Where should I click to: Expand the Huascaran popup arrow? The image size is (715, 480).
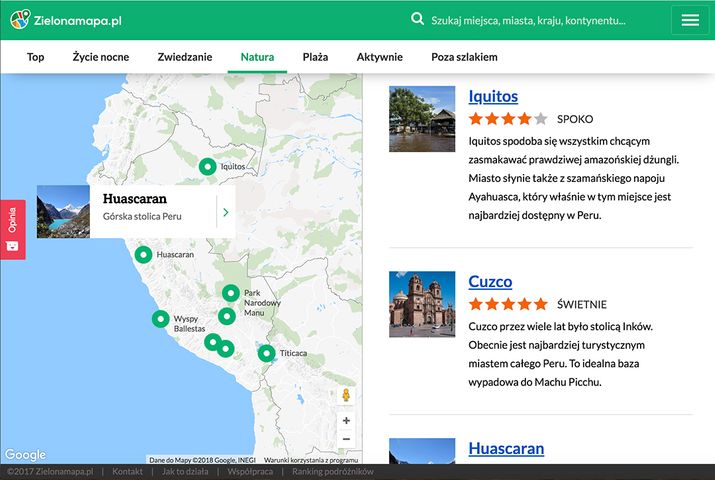(226, 212)
